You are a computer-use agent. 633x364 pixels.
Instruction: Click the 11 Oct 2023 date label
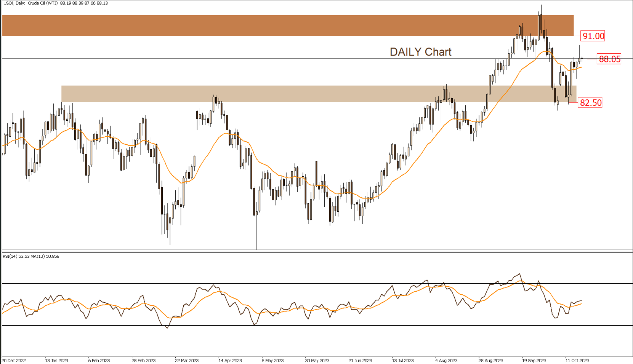577,360
